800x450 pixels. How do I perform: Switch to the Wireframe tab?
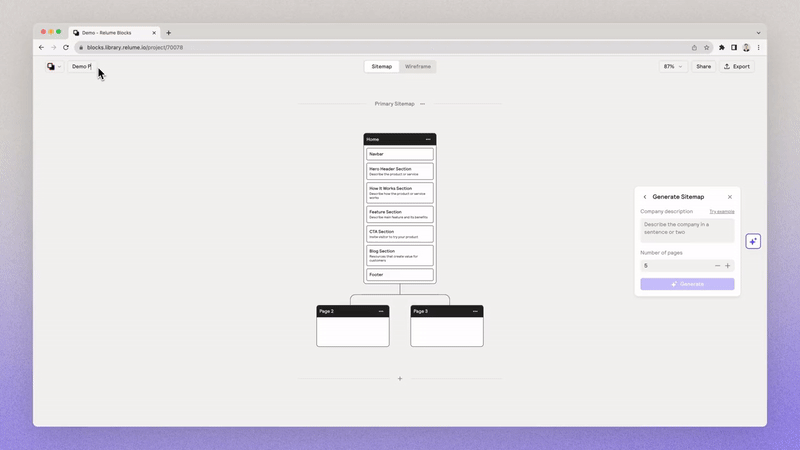[418, 67]
